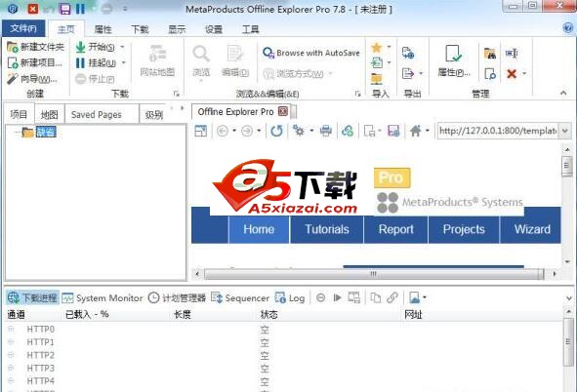Screen dimensions: 577x392
Task: Click the 编辑 (Edit) ribbon icon
Action: pos(235,61)
